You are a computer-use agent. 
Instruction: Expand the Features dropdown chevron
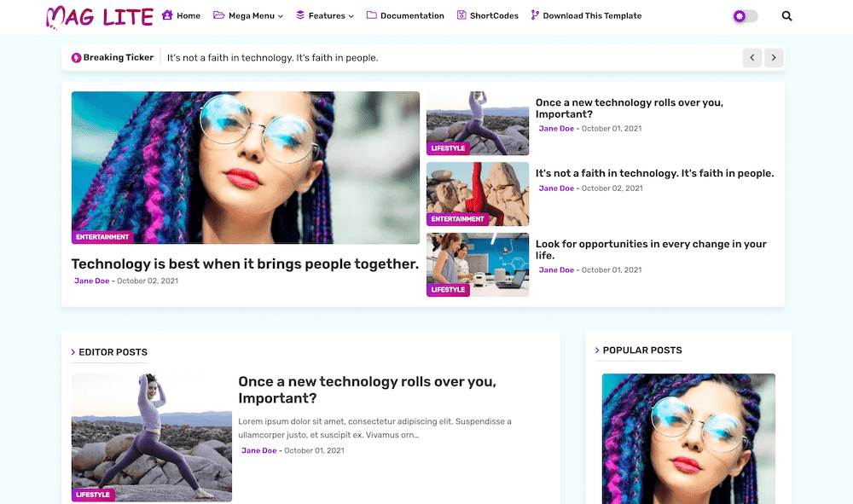click(351, 16)
